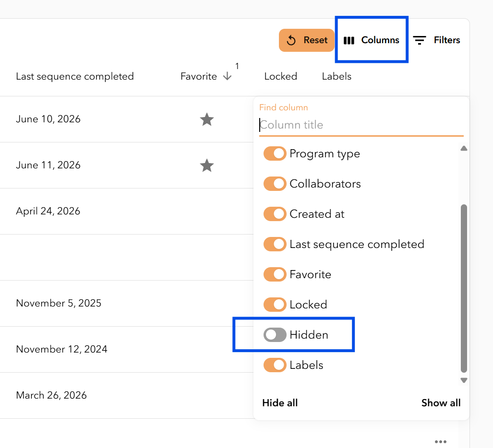Screen dimensions: 493x448
Task: Toggle off the Labels column switch
Action: pyautogui.click(x=275, y=365)
